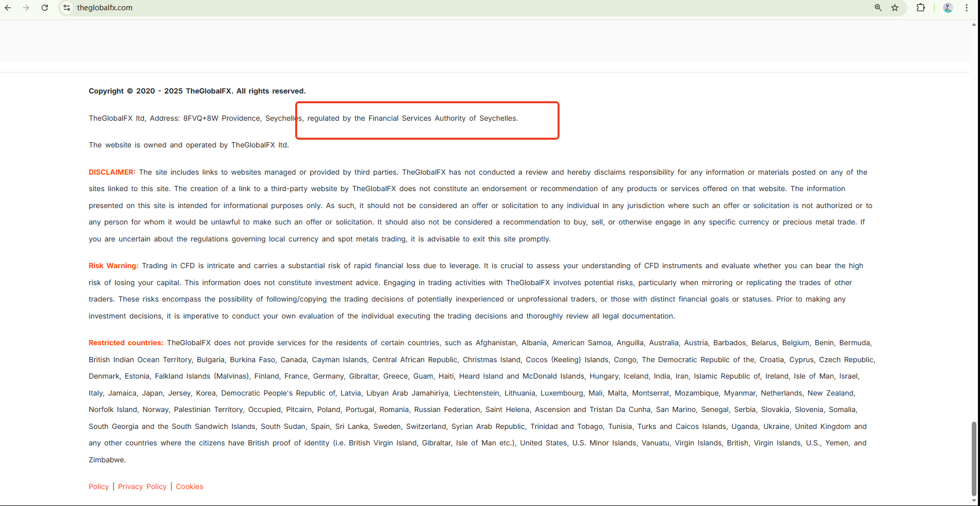View site information for theglobalfx.com
The height and width of the screenshot is (506, 980).
tap(67, 8)
